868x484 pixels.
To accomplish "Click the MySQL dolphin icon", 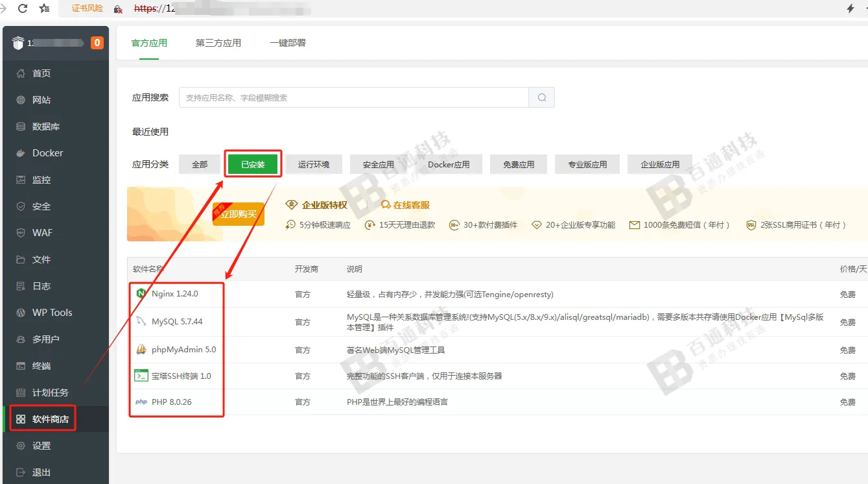I will [141, 322].
